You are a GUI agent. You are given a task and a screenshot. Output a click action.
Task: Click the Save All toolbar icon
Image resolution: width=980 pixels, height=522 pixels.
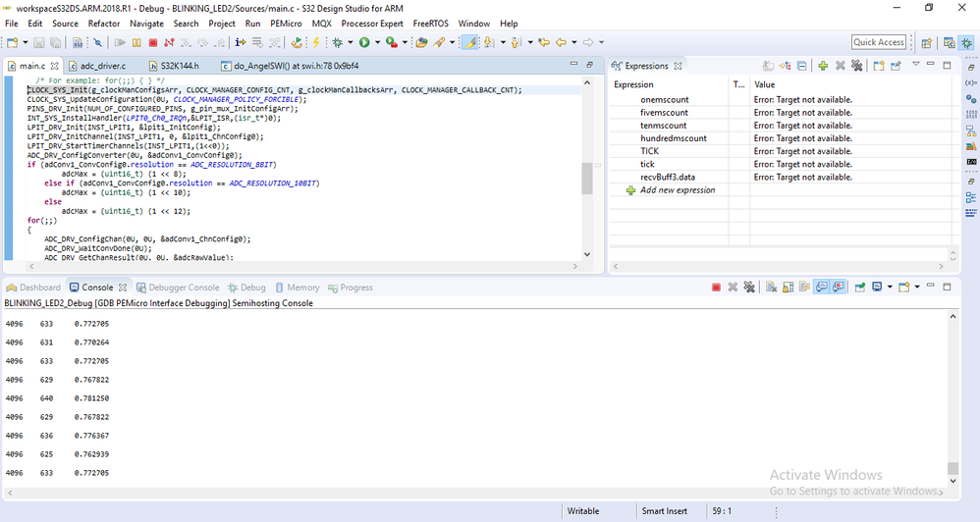[56, 42]
